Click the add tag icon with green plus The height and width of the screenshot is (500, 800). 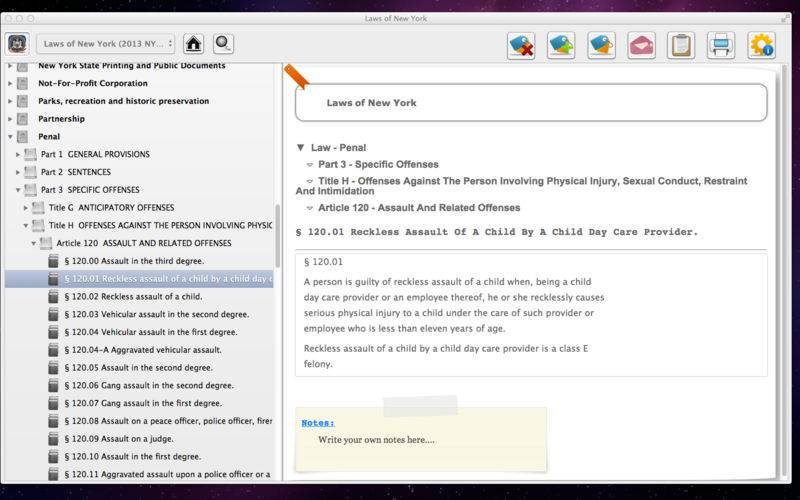pos(561,45)
